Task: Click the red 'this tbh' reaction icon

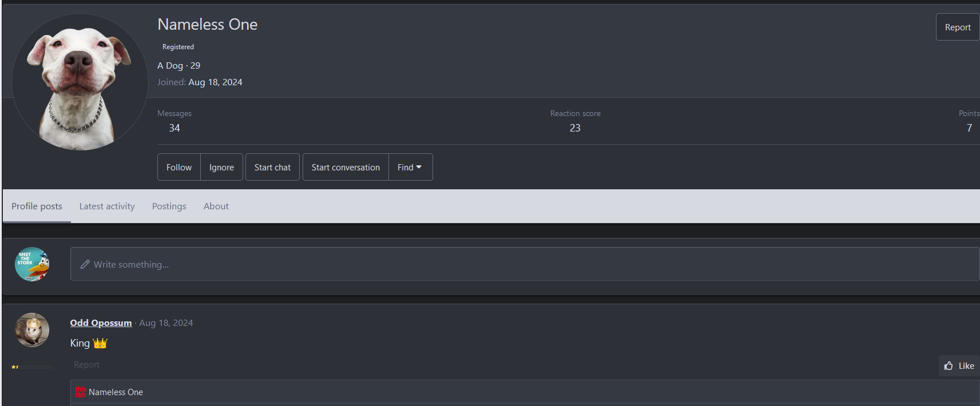Action: [80, 392]
